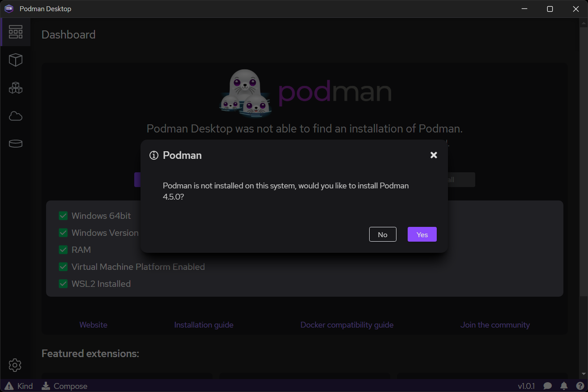Minimize the Podman Desktop window
The width and height of the screenshot is (588, 392).
(x=524, y=9)
